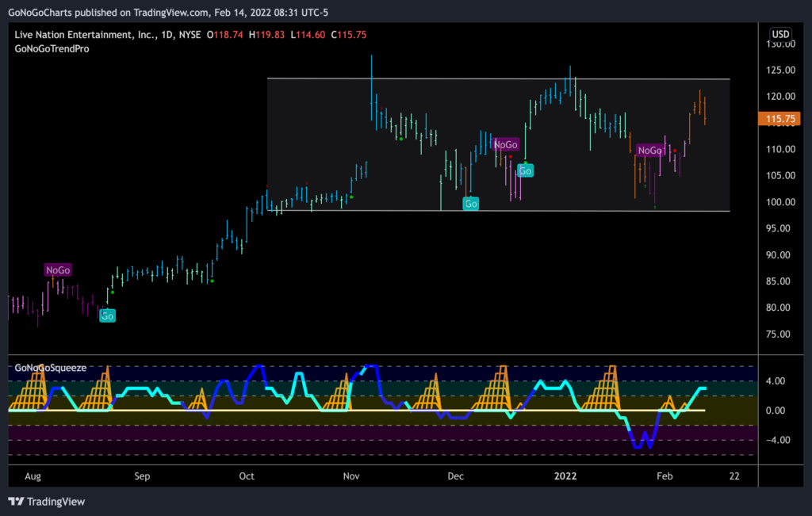812x516 pixels.
Task: Click the 0.00 oscillator axis label
Action: 776,411
